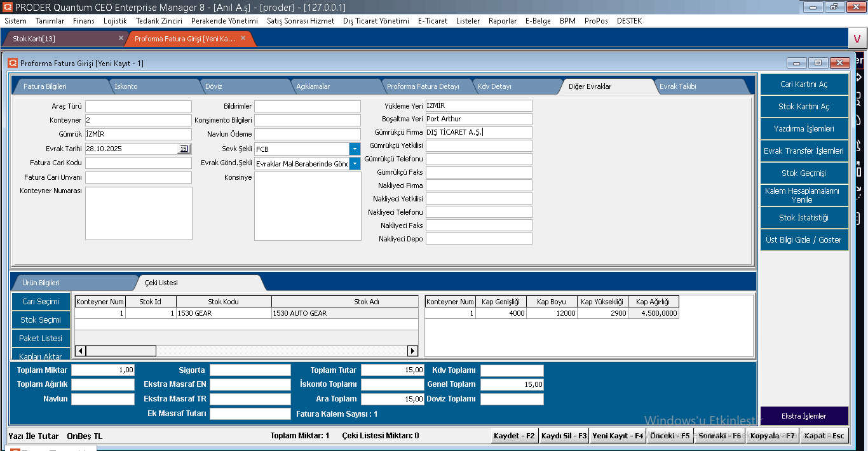868x451 pixels.
Task: Open the Evrak Gönd.Şekli dropdown
Action: tap(355, 163)
